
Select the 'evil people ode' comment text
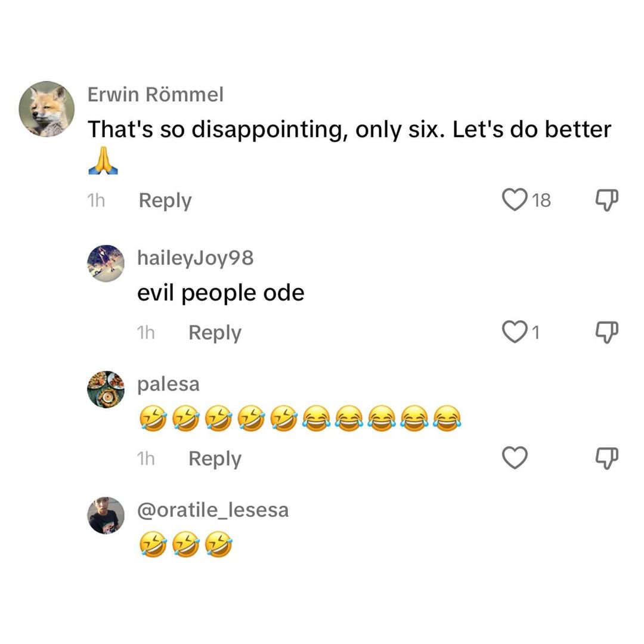(221, 293)
